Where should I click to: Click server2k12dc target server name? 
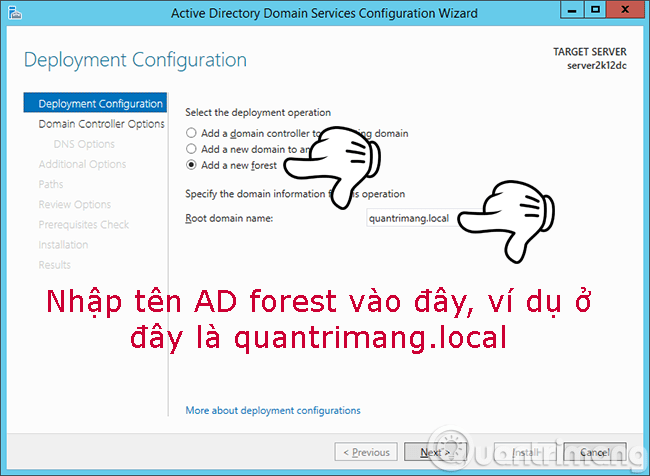pos(597,66)
